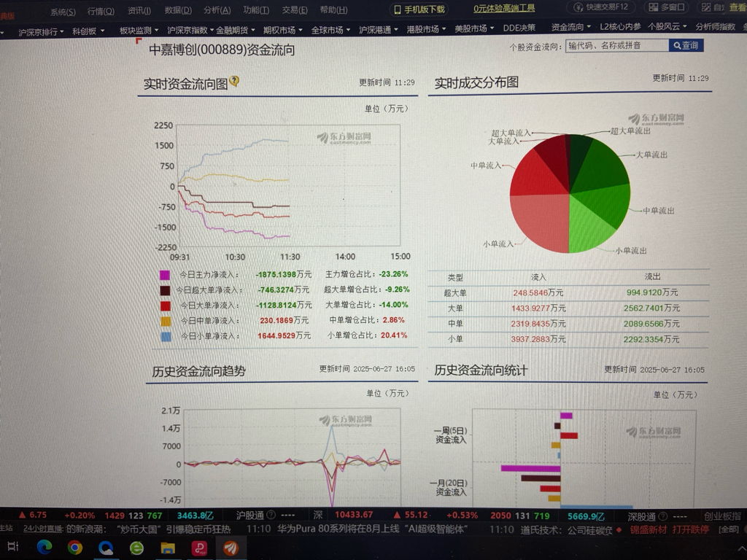Open Google Chrome from the taskbar
The height and width of the screenshot is (560, 747).
coord(75,547)
